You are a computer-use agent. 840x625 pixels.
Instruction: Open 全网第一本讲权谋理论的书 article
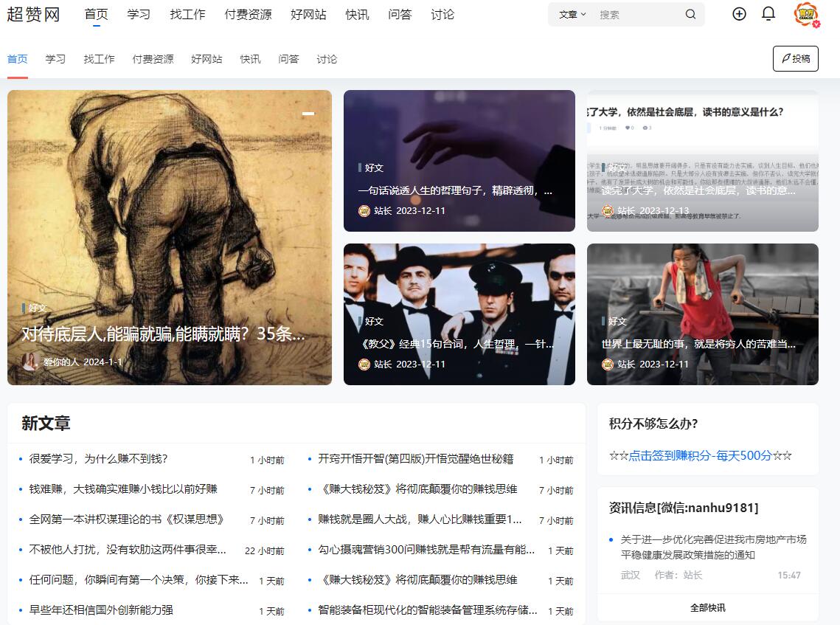(126, 519)
